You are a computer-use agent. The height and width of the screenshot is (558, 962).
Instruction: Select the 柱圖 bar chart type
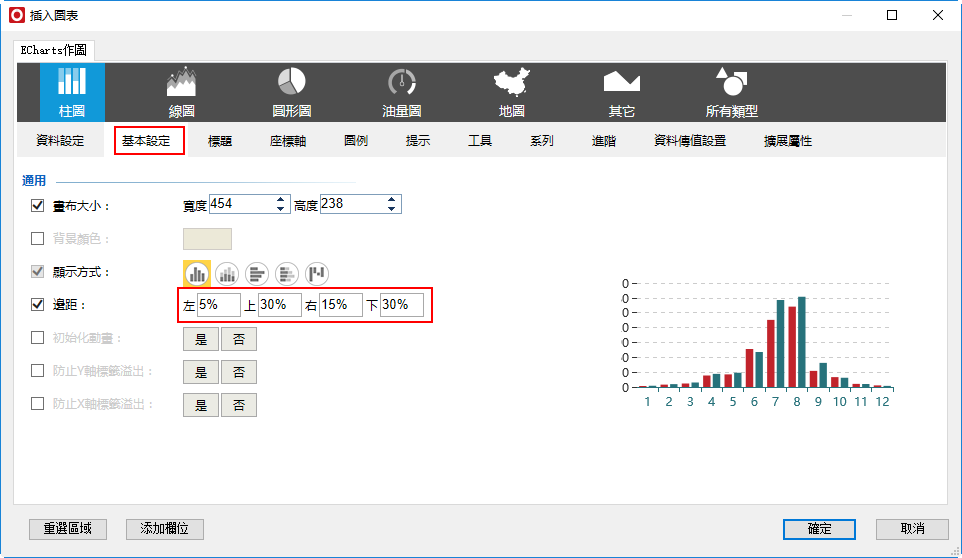71,92
